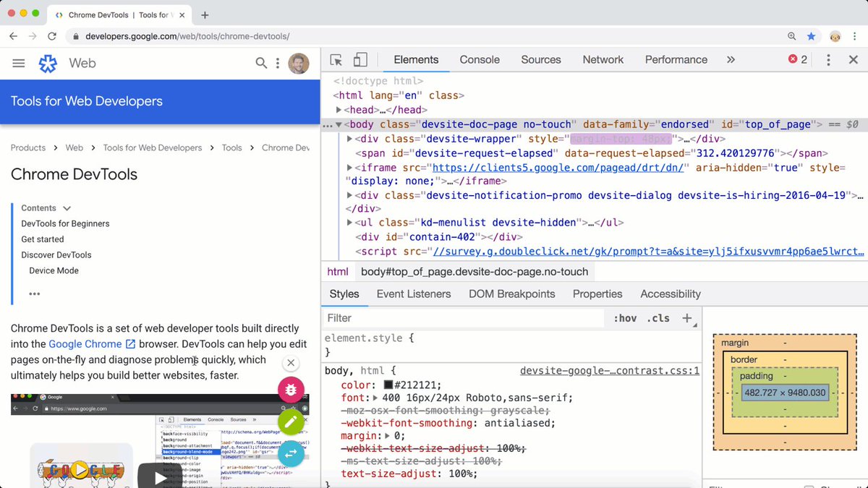
Task: Open the page search magnifier icon
Action: point(261,64)
